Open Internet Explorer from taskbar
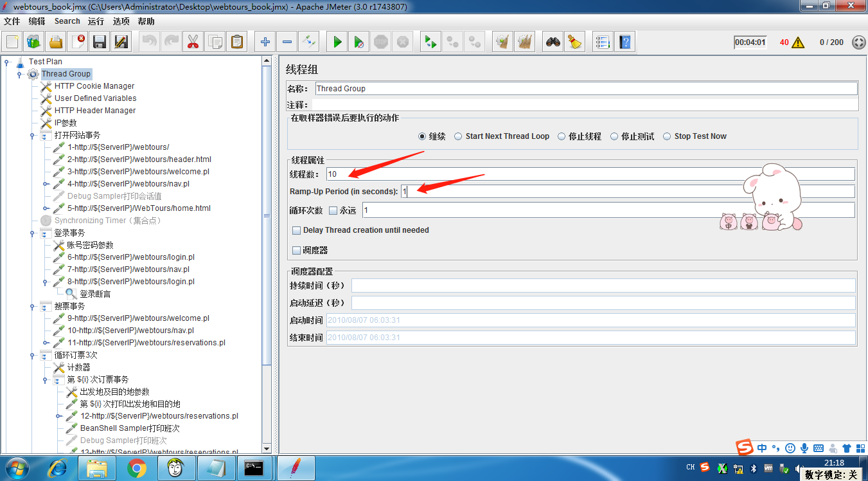The image size is (868, 481). click(57, 468)
